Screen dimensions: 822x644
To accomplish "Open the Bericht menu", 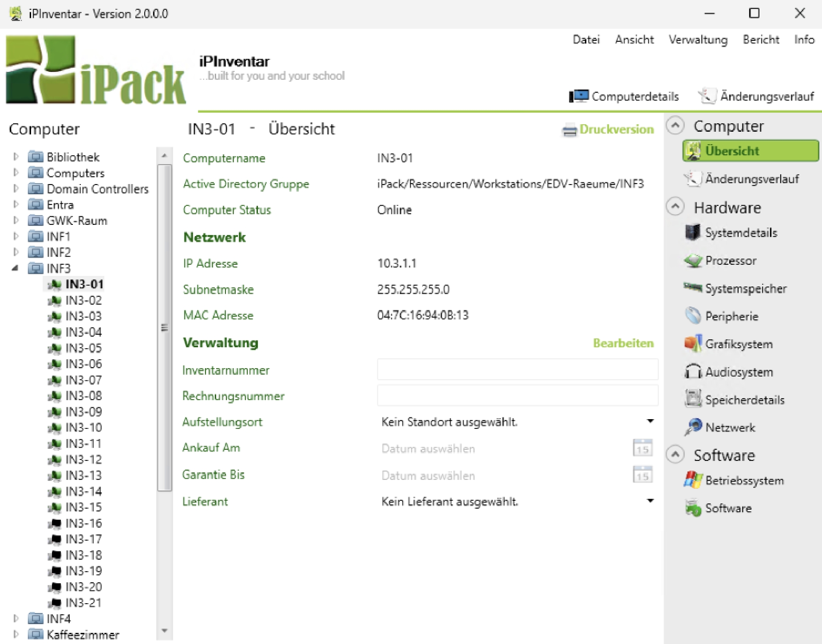I will coord(761,40).
